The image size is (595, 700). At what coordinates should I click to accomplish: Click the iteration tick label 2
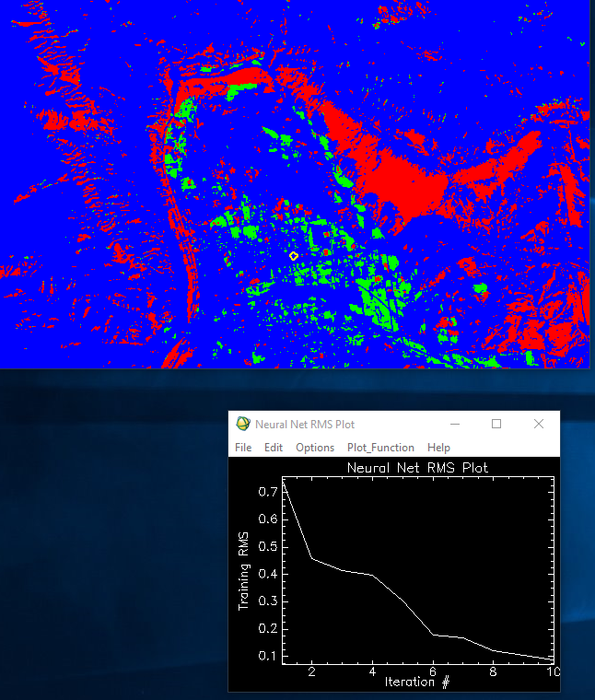311,671
